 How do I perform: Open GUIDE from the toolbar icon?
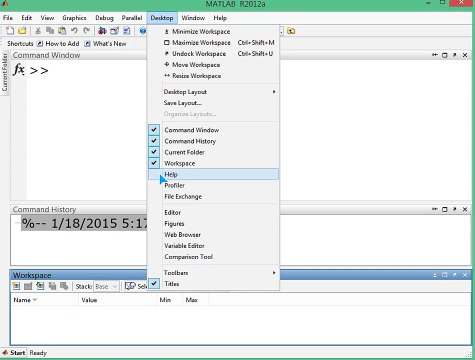coord(114,31)
